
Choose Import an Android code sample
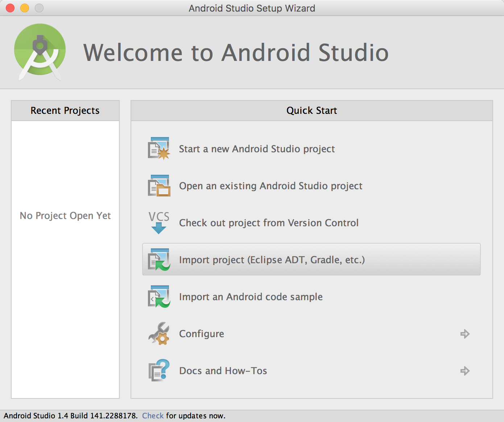tap(311, 297)
